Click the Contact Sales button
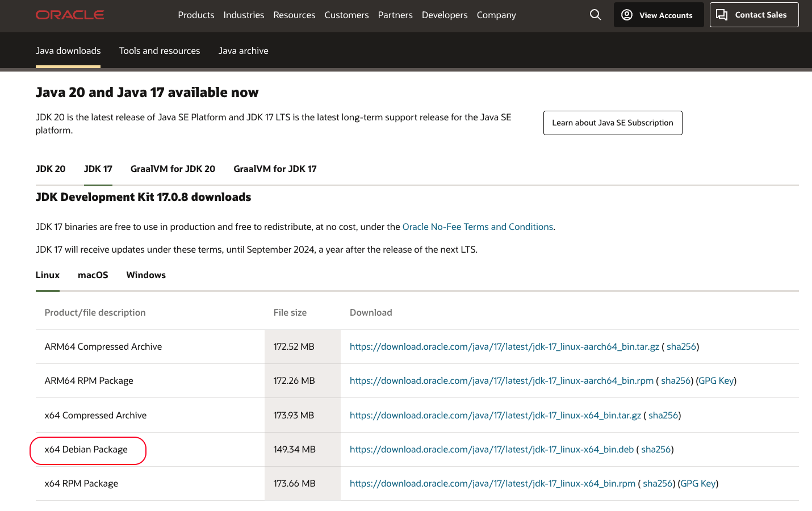 coord(754,15)
